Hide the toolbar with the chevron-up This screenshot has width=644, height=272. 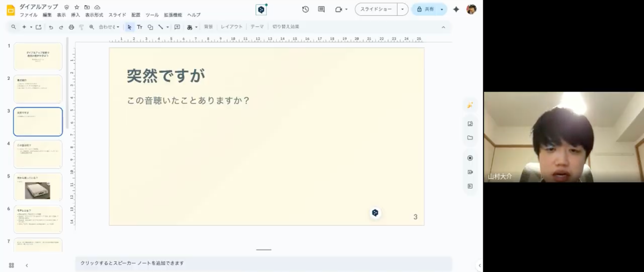(443, 27)
